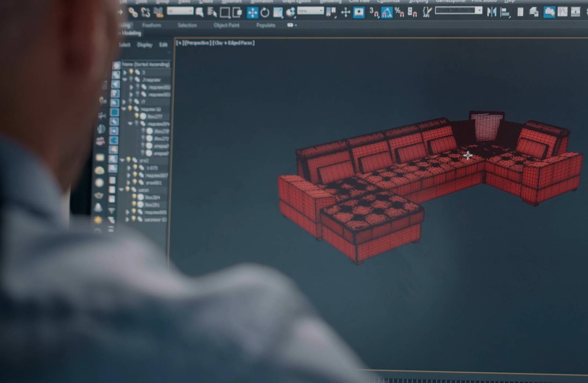Expand the 1-073 tree node
The width and height of the screenshot is (588, 383).
pyautogui.click(x=129, y=168)
